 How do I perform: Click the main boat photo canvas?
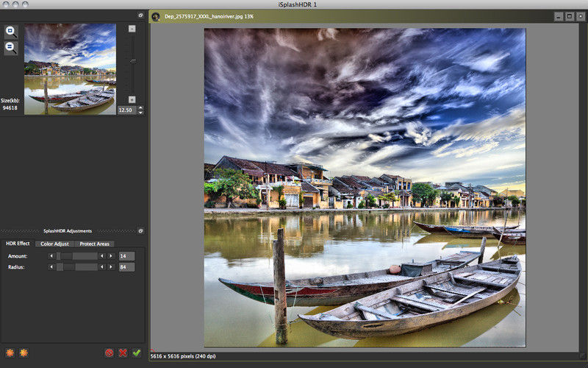[365, 188]
